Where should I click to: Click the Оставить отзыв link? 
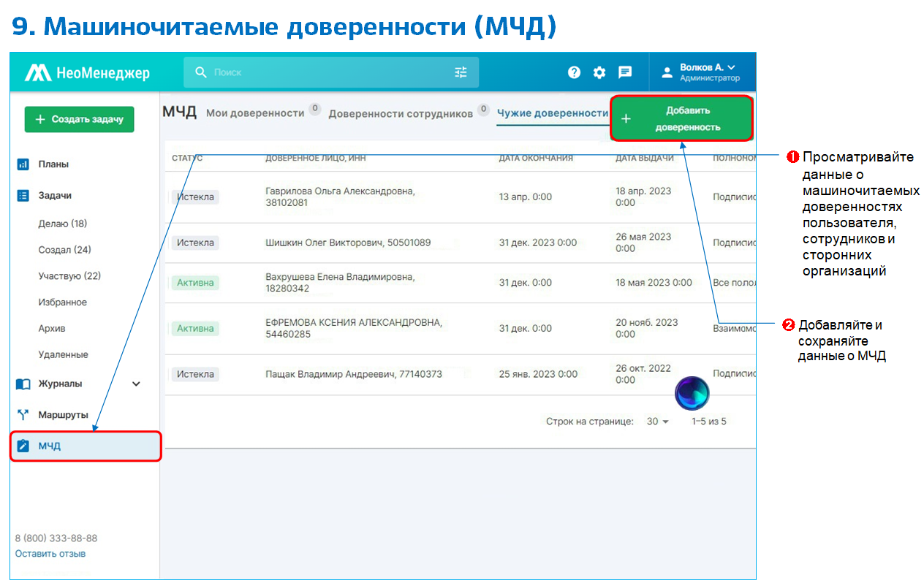50,554
